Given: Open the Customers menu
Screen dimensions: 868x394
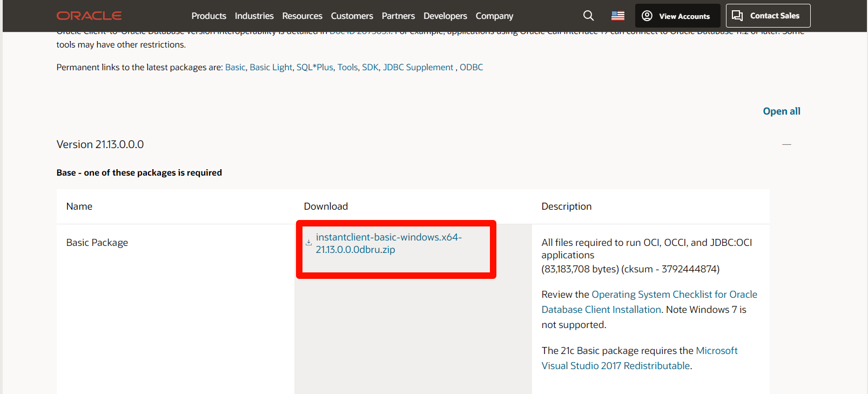Looking at the screenshot, I should 352,16.
